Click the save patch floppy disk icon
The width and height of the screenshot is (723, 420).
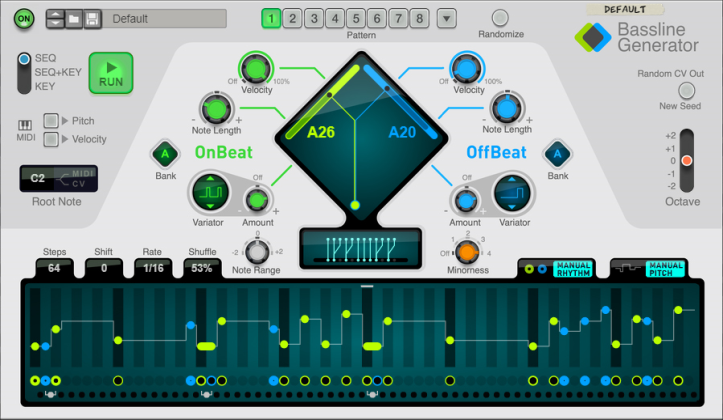click(91, 19)
